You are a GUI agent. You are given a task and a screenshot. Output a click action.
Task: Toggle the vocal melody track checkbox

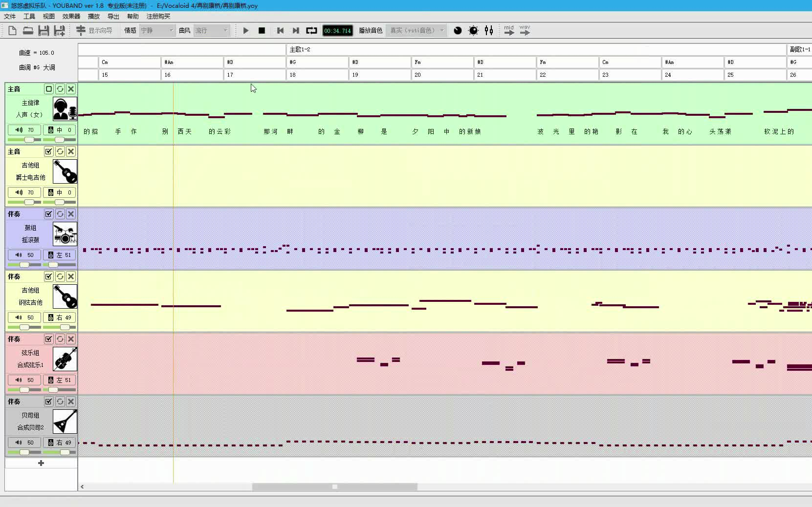(48, 89)
